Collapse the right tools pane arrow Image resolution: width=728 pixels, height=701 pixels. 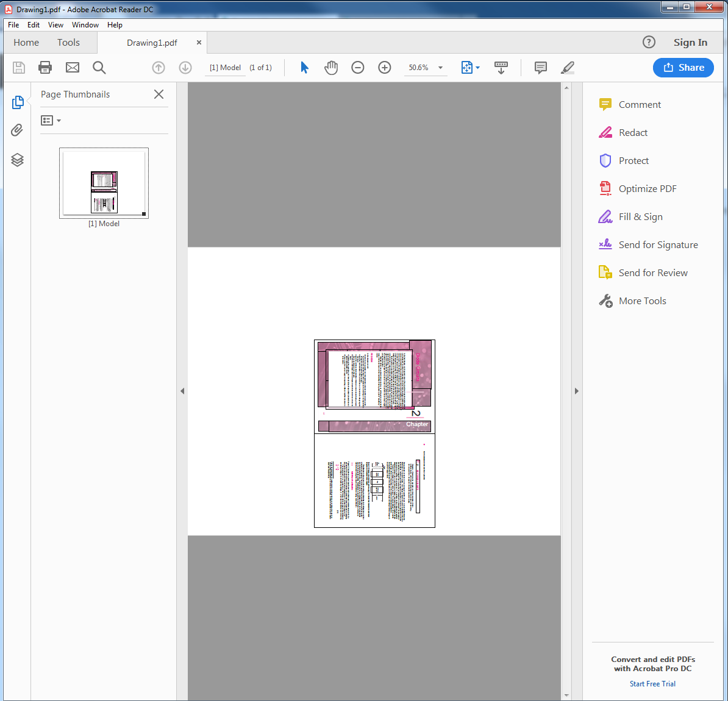click(576, 391)
